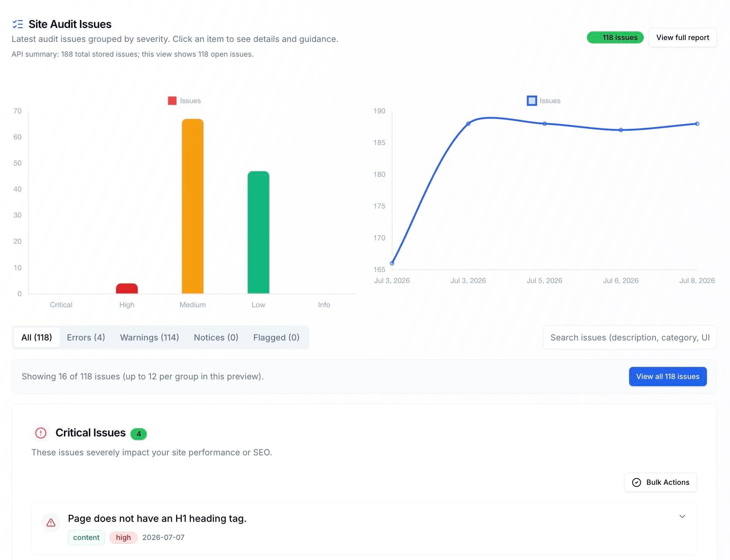Click the orange Medium bar in chart

pos(193,206)
